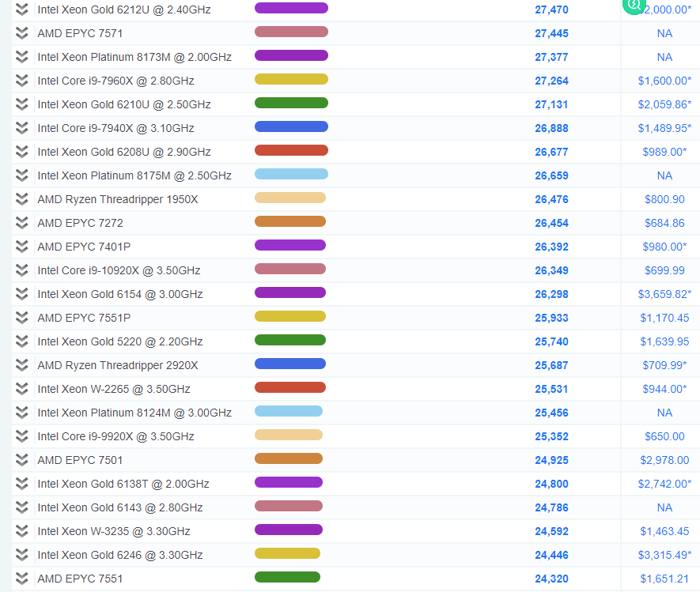This screenshot has height=592, width=700.
Task: Click yellow score bar for Core i9-7960X
Action: click(x=292, y=79)
